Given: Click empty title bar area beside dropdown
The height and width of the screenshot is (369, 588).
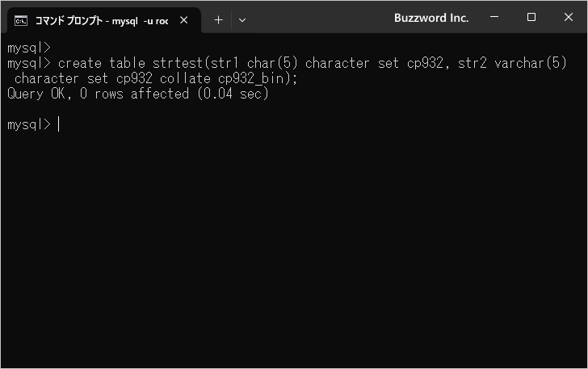Looking at the screenshot, I should 319,18.
